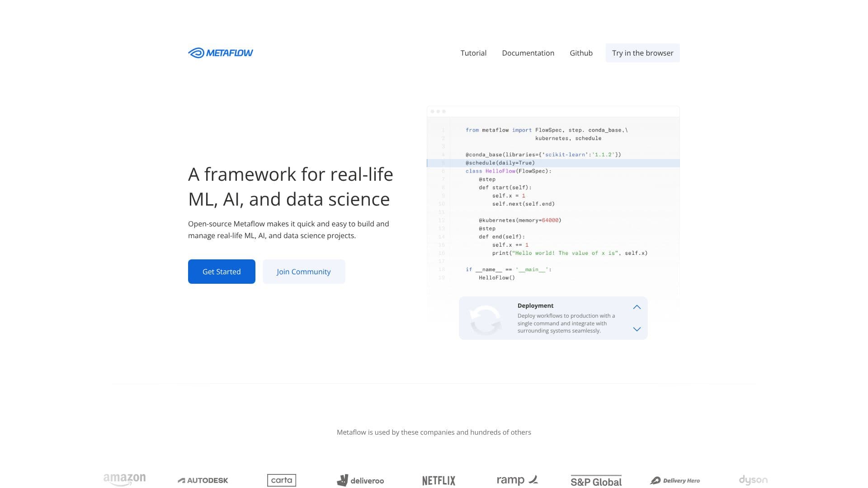Image resolution: width=868 pixels, height=488 pixels.
Task: Click the Delivery Hero logo
Action: [675, 480]
